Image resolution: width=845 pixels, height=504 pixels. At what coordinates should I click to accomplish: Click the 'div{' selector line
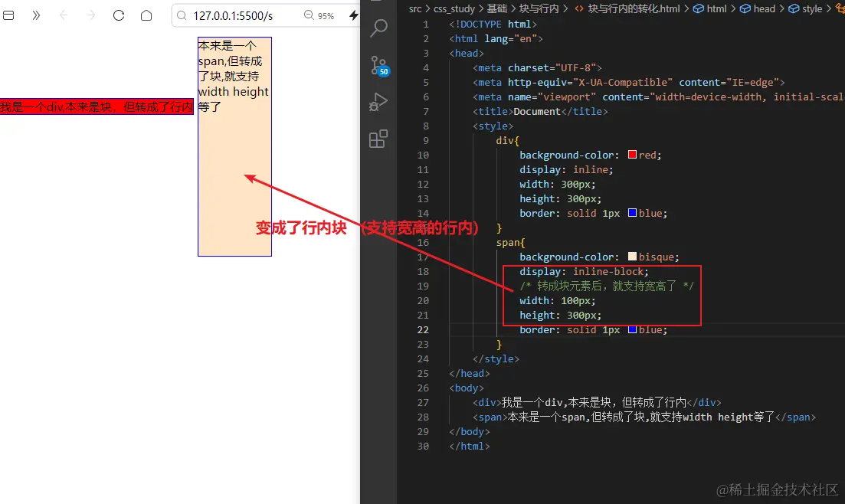point(508,140)
